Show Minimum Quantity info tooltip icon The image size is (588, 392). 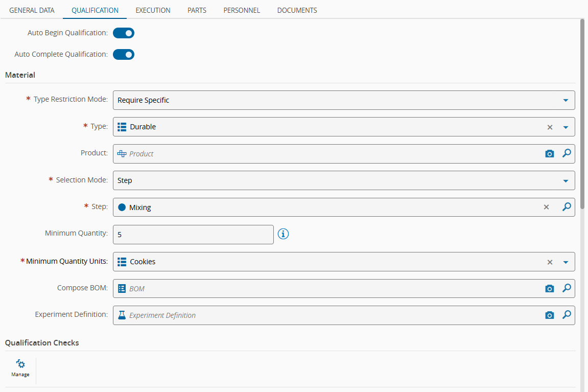coord(283,234)
